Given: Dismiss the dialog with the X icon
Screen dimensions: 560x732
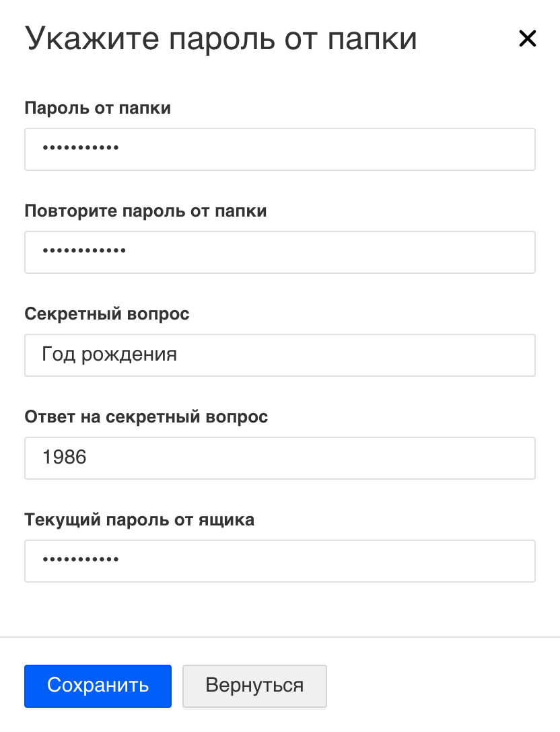Looking at the screenshot, I should pos(527,39).
